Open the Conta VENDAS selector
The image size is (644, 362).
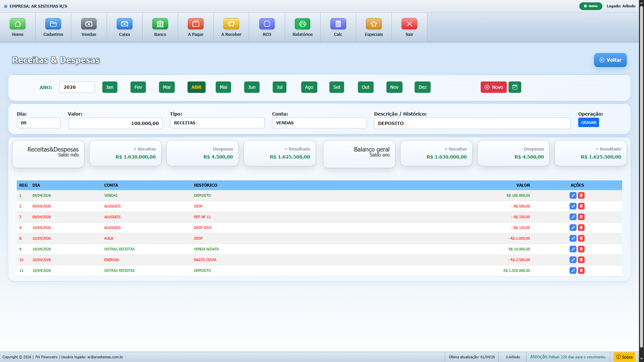(x=319, y=123)
